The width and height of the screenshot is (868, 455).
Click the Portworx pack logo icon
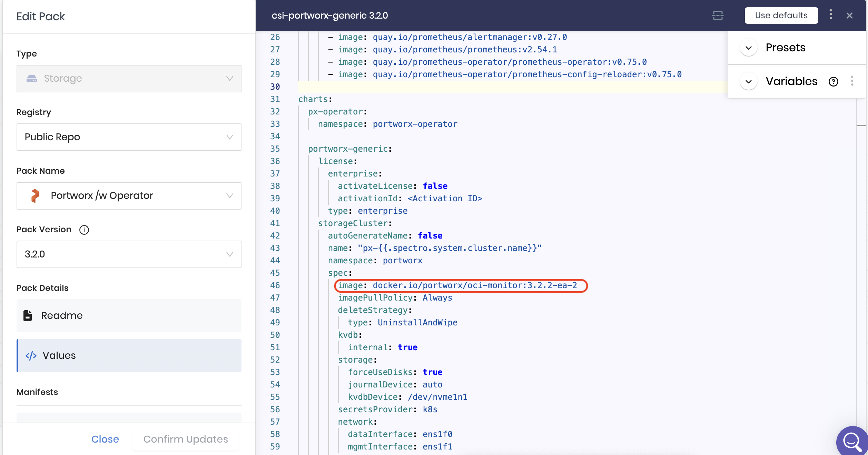[35, 196]
